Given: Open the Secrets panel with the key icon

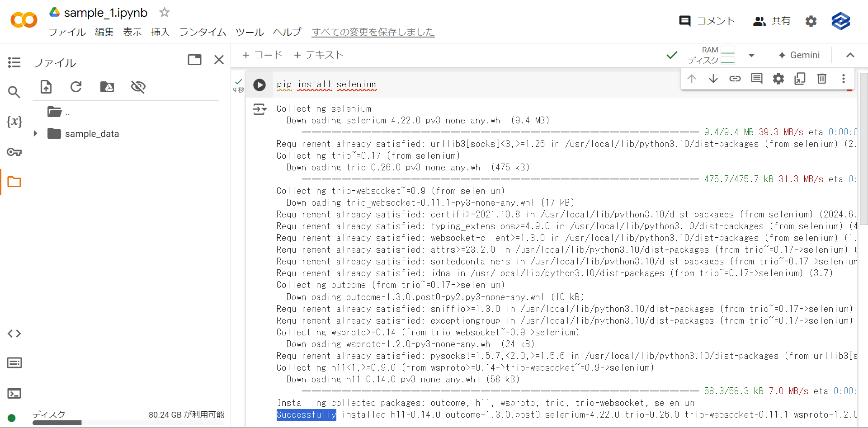Looking at the screenshot, I should (x=14, y=152).
